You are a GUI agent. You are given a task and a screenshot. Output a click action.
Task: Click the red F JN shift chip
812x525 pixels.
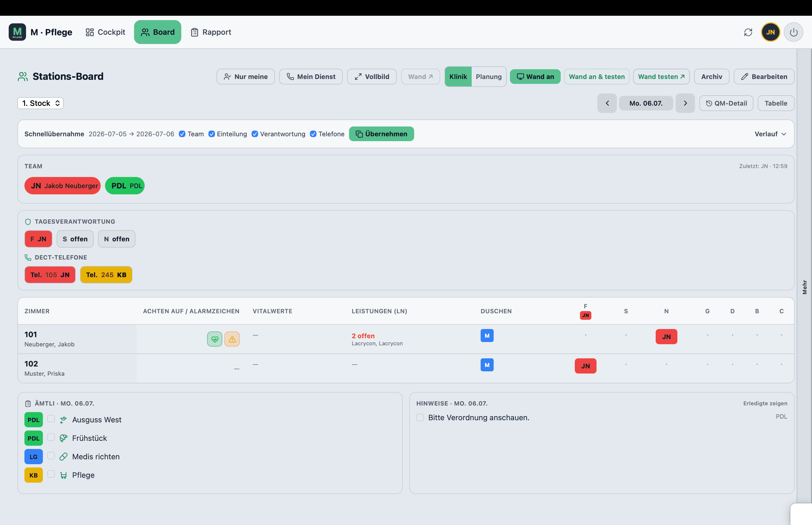38,239
